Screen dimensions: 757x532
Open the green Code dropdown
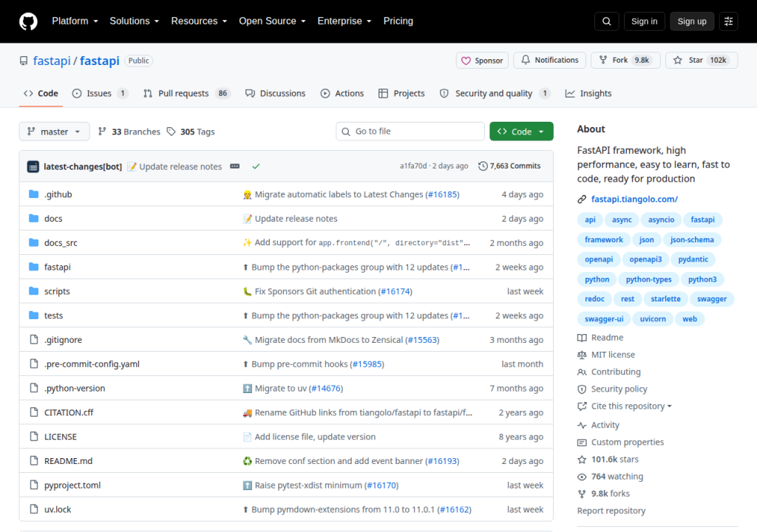tap(521, 132)
